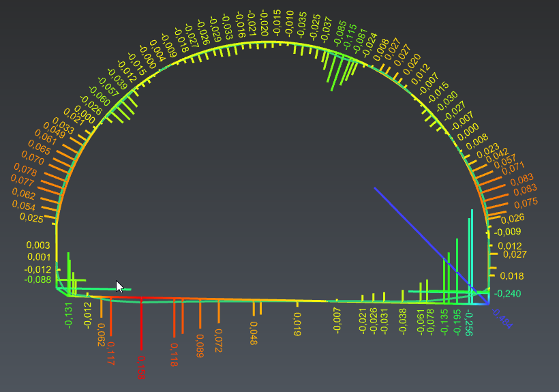This screenshot has height=392, width=559.
Task: Select the green -0,131 label
Action: 68,315
